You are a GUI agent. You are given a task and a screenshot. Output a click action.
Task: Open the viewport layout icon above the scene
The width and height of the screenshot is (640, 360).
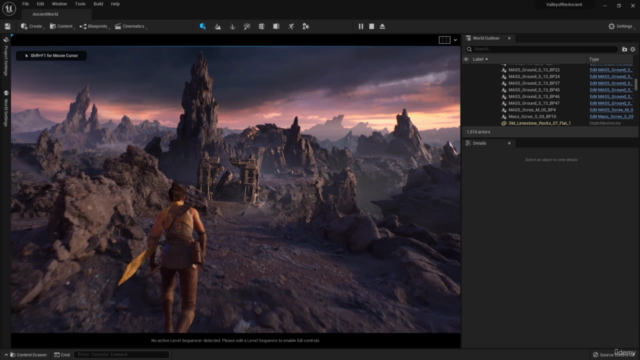[444, 40]
